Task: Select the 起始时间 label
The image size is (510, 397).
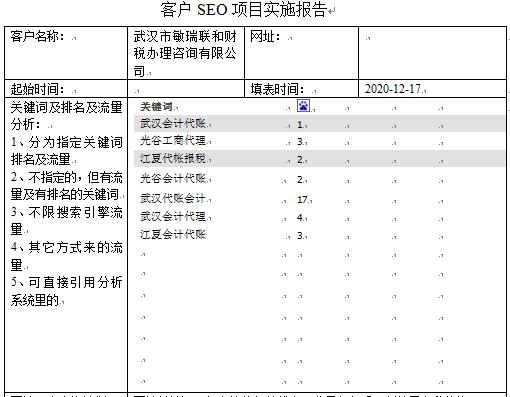Action: 38,89
